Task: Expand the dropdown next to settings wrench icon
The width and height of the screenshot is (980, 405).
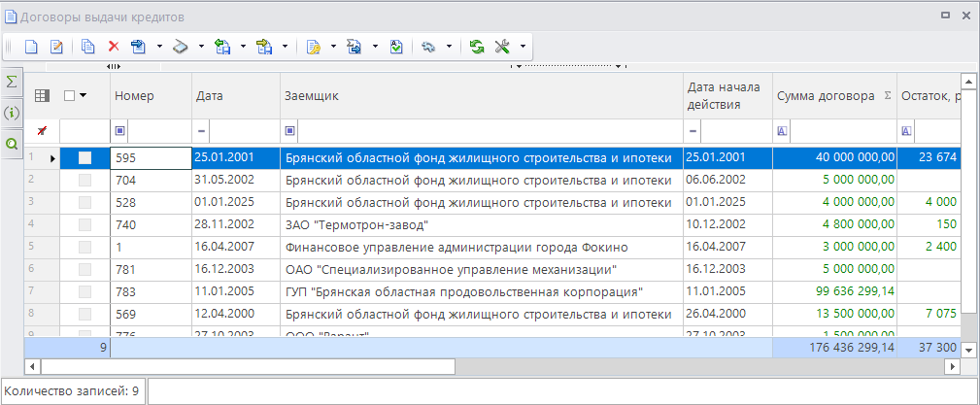Action: tap(523, 47)
